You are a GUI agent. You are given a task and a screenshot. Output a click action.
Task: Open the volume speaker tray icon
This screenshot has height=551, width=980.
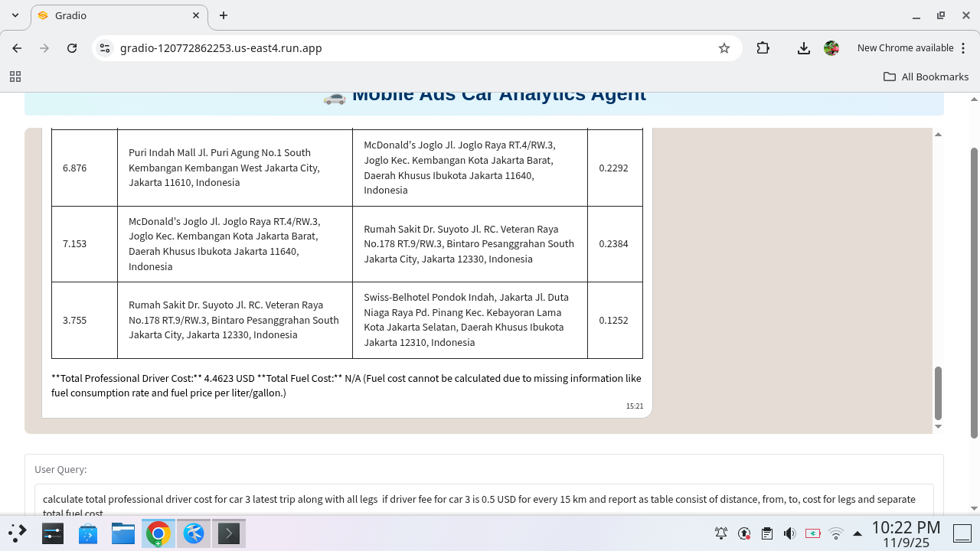tap(790, 533)
